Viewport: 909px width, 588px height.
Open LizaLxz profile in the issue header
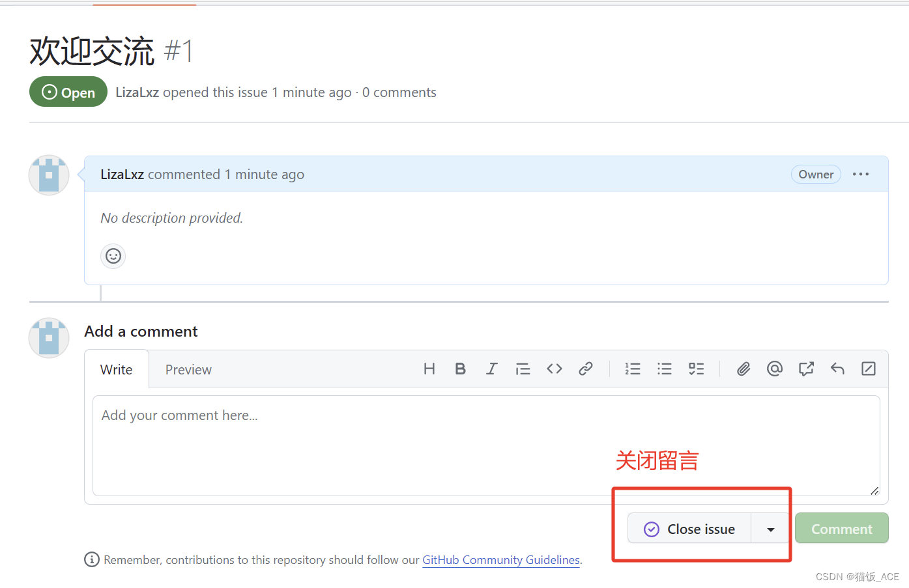[x=137, y=92]
